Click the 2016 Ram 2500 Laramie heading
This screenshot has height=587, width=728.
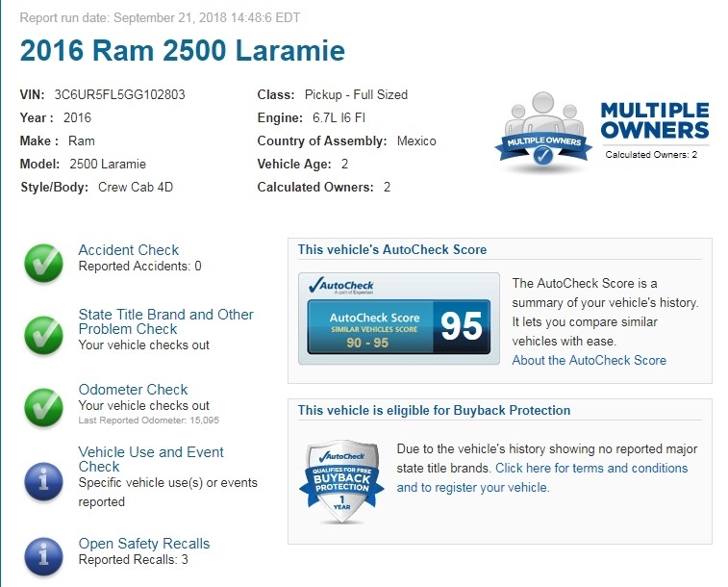coord(182,50)
